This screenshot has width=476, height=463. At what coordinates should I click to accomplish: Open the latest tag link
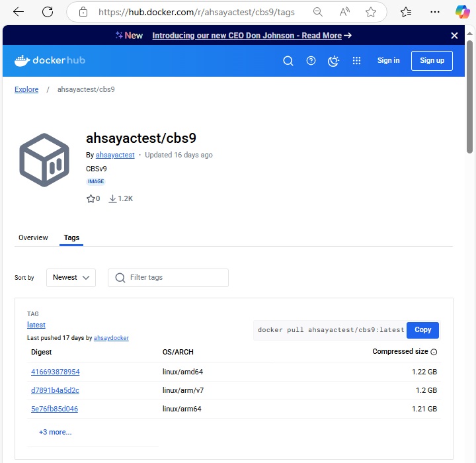36,325
